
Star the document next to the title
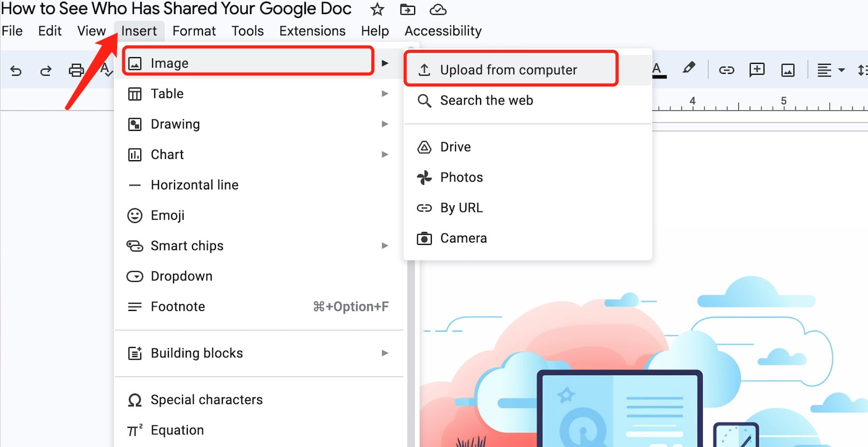(377, 9)
